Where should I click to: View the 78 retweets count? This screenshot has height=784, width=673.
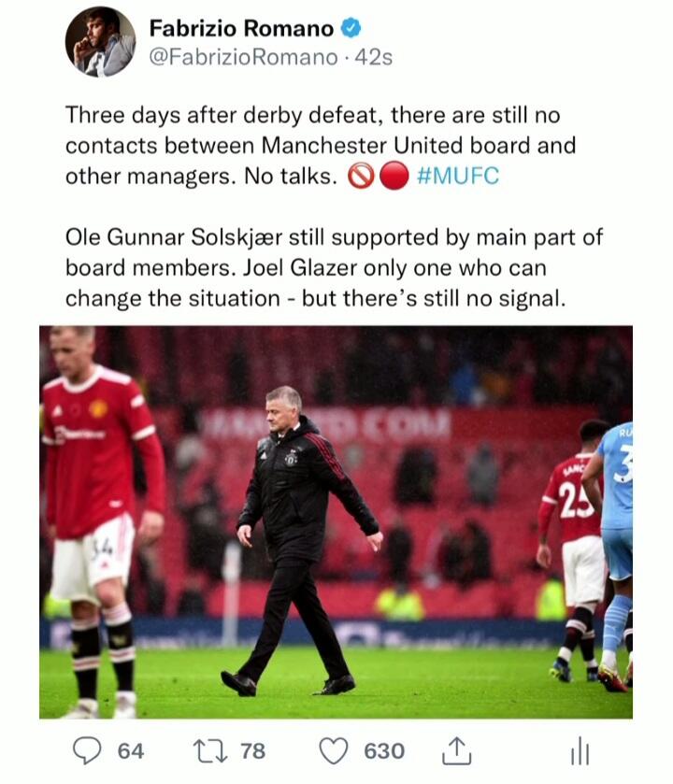click(253, 751)
